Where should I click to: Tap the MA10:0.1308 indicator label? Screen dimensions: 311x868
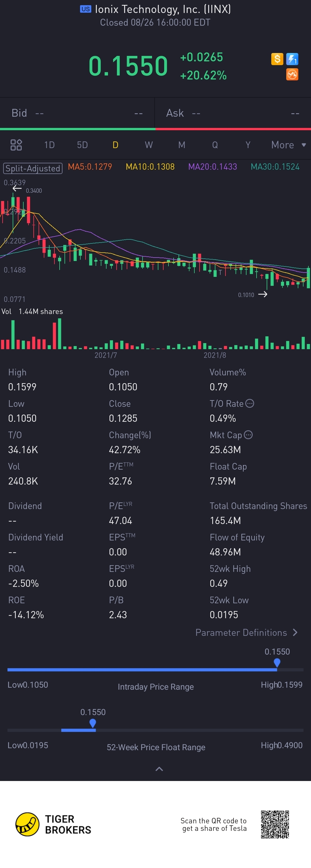pyautogui.click(x=150, y=167)
